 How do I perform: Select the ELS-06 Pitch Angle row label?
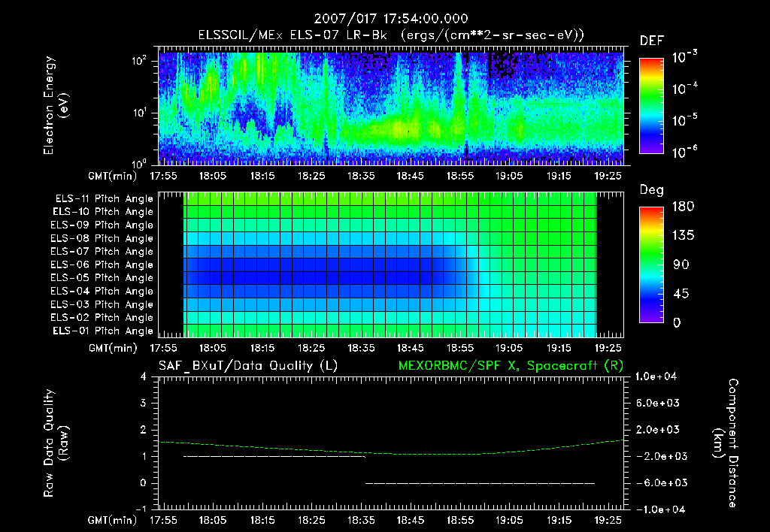click(x=102, y=265)
